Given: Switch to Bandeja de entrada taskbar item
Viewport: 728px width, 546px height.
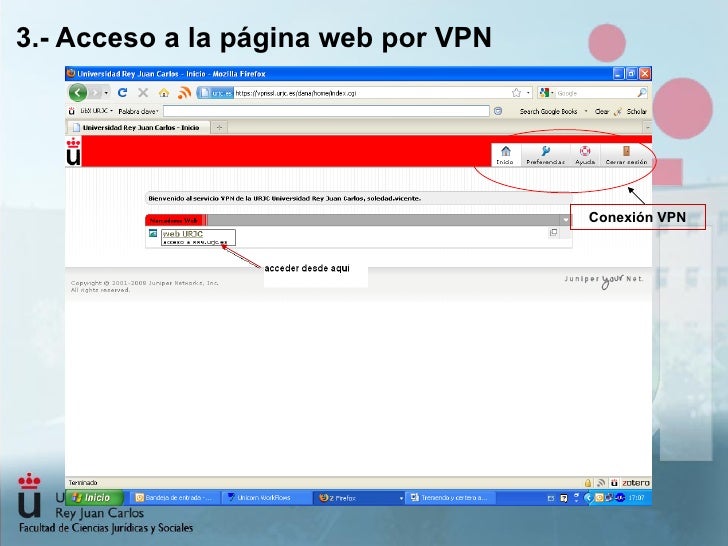Looking at the screenshot, I should click(x=173, y=498).
